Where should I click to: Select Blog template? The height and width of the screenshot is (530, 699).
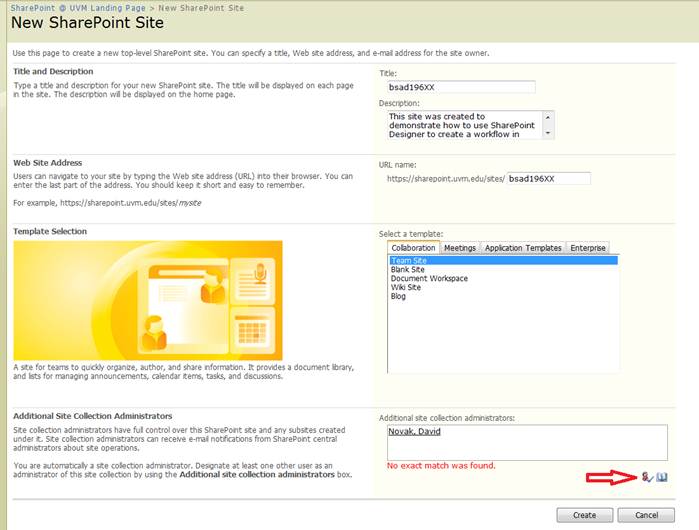click(398, 296)
